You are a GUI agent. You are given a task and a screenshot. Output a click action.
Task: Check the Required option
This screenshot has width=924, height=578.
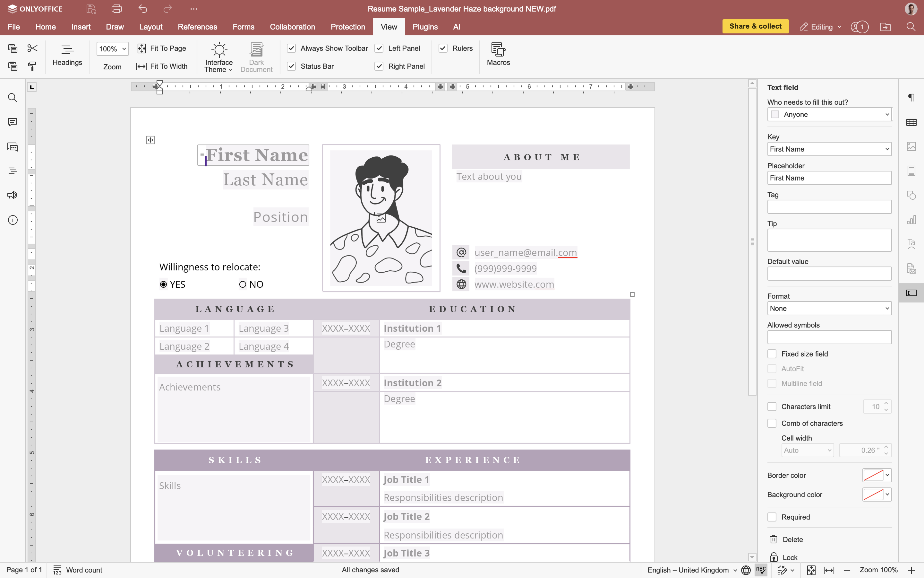tap(772, 517)
